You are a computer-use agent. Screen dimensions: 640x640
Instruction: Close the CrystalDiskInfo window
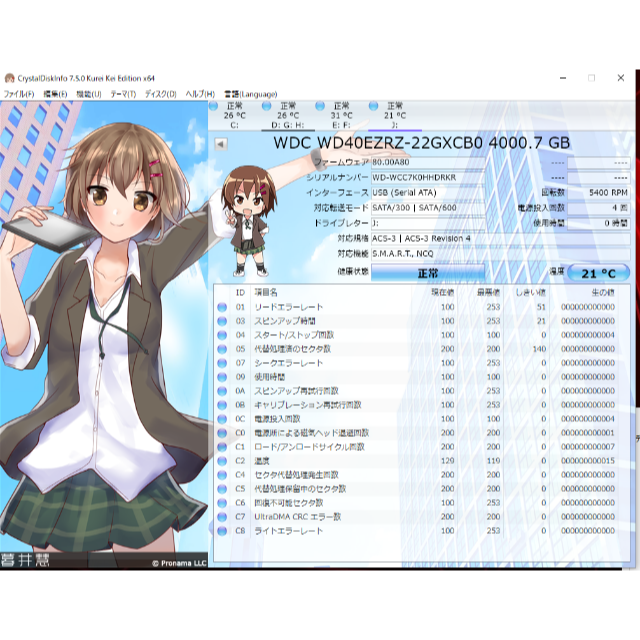(621, 78)
